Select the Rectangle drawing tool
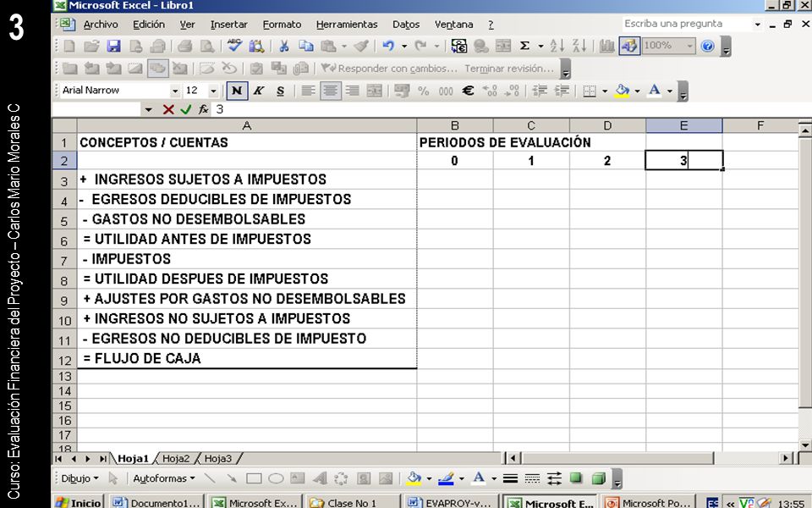This screenshot has width=812, height=508. (254, 478)
